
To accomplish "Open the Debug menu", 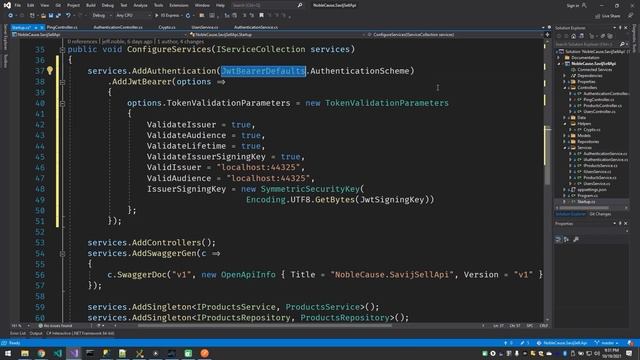I will click(x=108, y=5).
